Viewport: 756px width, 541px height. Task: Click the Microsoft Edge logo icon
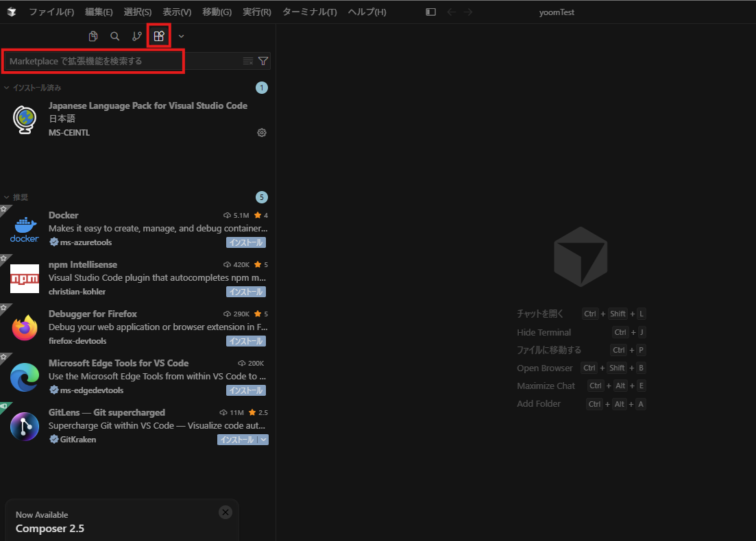[x=25, y=377]
